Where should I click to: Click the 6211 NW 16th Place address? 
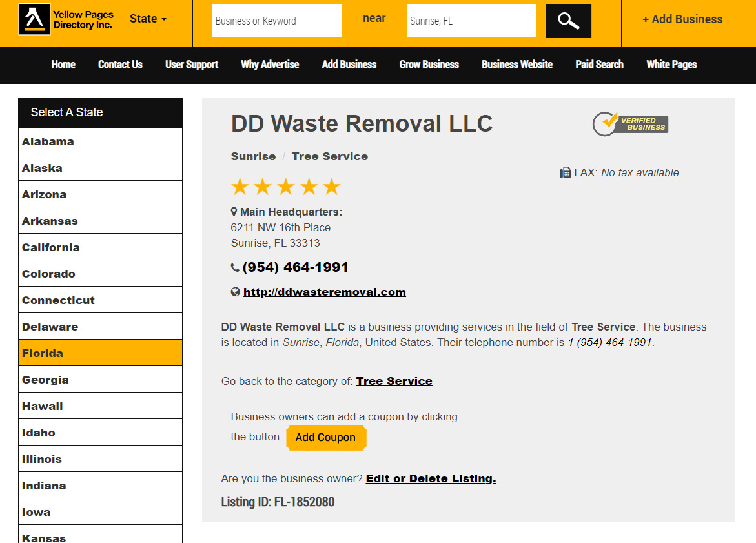coord(281,227)
